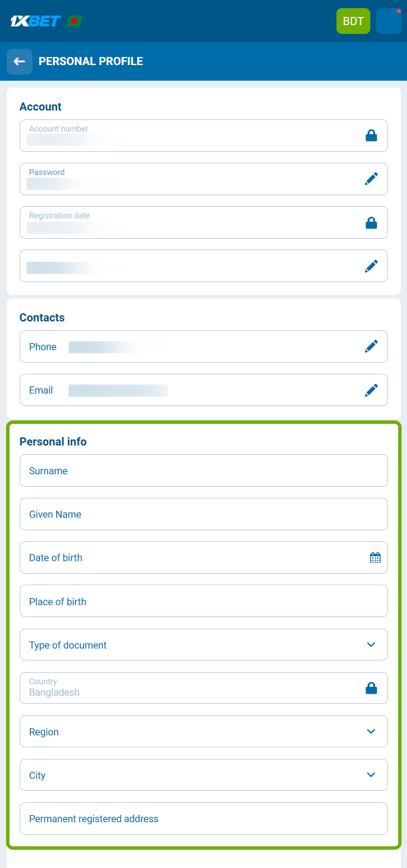Click the BDT currency button

point(353,21)
